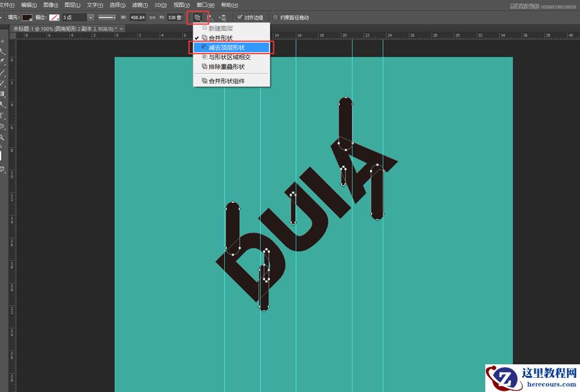
Task: Choose 与形状区域相交 in the dropdown list
Action: pos(229,57)
